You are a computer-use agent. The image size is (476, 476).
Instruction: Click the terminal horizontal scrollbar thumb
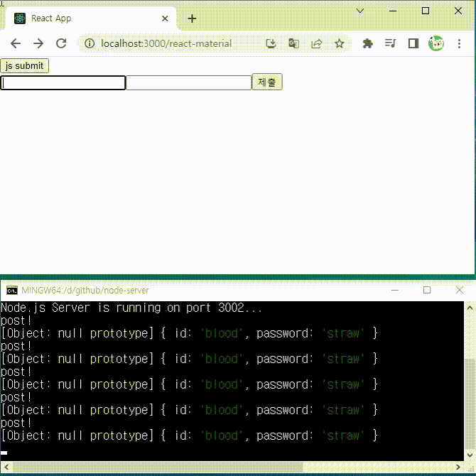(x=158, y=467)
